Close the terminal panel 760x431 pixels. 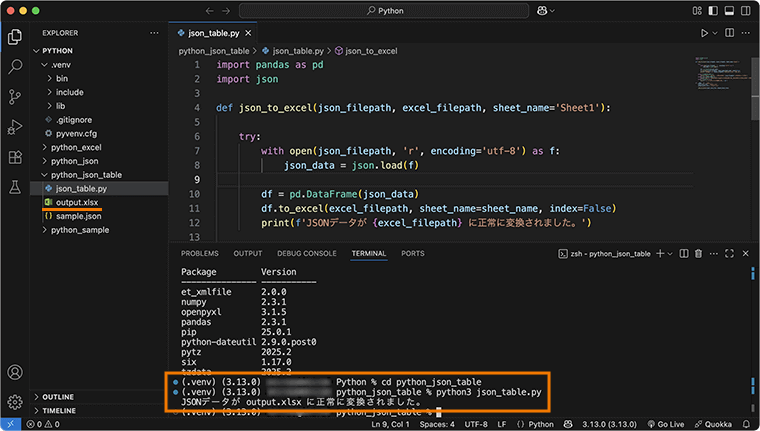pyautogui.click(x=745, y=254)
